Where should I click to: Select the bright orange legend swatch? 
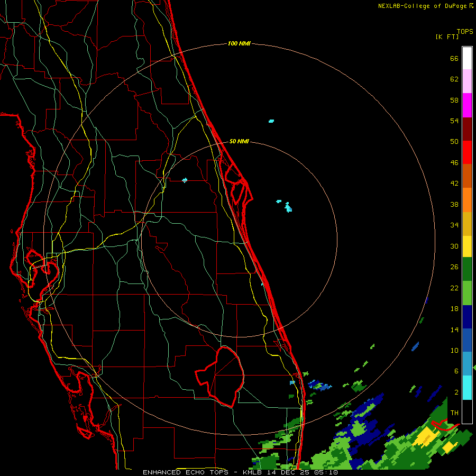pyautogui.click(x=467, y=200)
